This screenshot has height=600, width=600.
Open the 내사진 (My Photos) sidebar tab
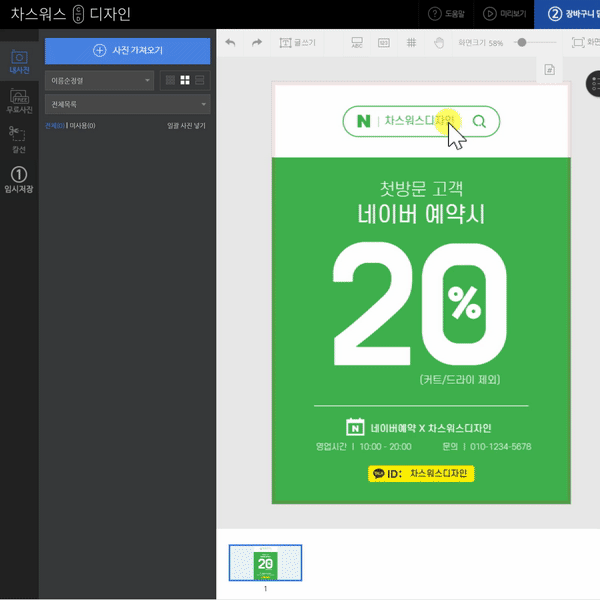tap(19, 62)
